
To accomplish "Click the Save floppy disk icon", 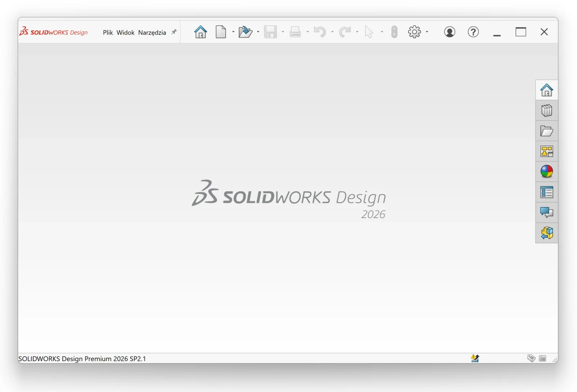I will click(270, 32).
